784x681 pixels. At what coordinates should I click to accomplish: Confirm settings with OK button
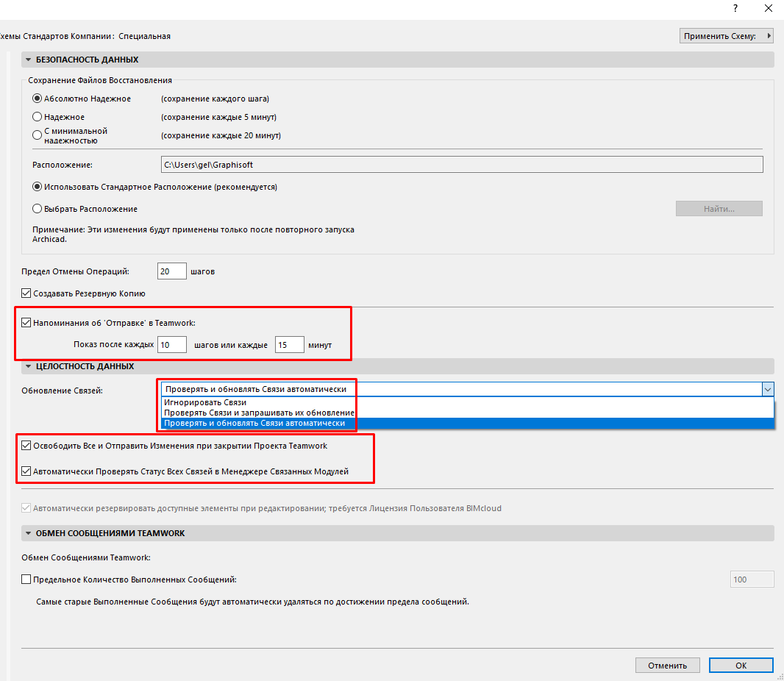[x=741, y=665]
